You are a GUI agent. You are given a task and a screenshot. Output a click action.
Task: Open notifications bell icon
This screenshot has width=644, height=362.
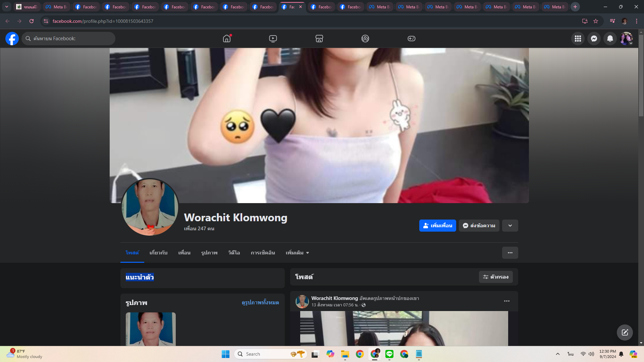coord(610,39)
